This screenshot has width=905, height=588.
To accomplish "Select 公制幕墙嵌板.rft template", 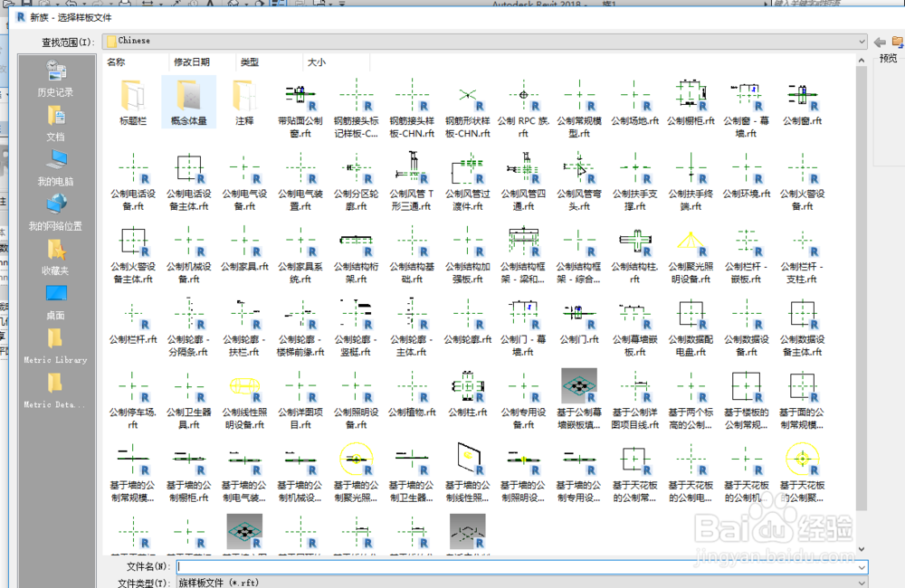I will point(635,327).
